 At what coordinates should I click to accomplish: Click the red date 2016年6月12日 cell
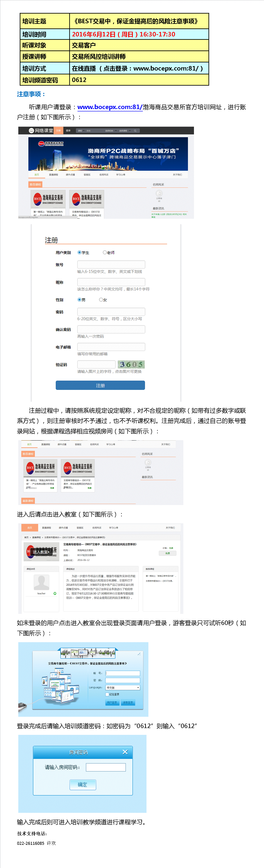139,34
